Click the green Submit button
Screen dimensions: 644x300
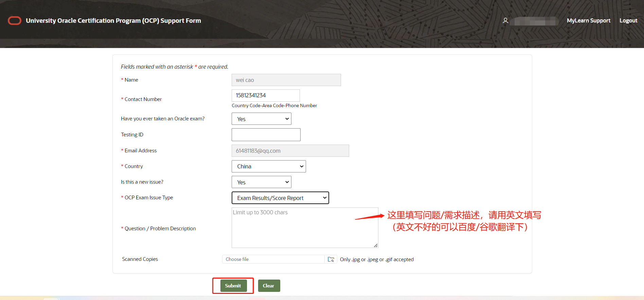[233, 286]
